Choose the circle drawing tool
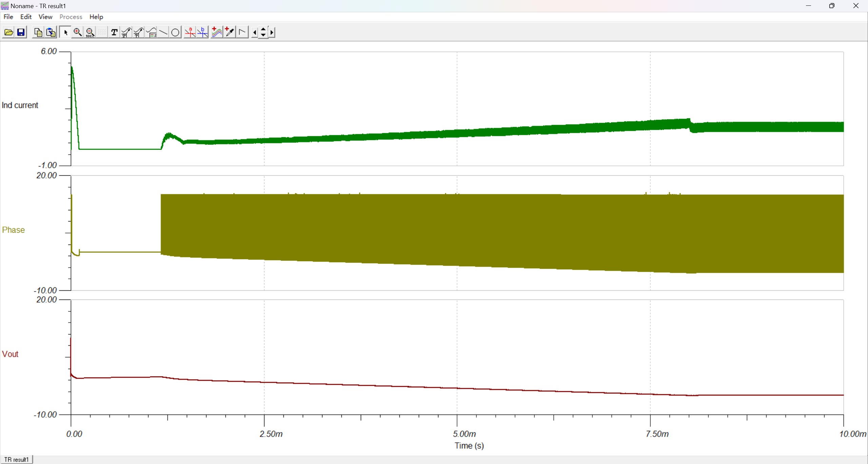 pyautogui.click(x=175, y=32)
